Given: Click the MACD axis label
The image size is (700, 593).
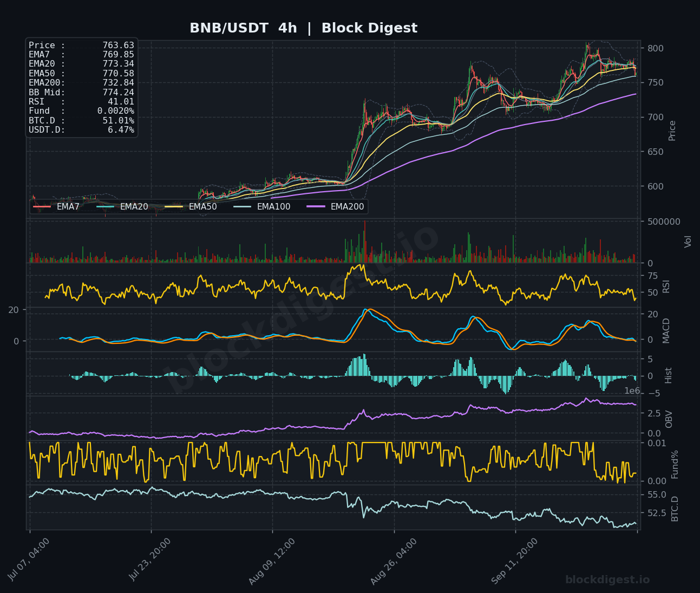Looking at the screenshot, I should [666, 330].
